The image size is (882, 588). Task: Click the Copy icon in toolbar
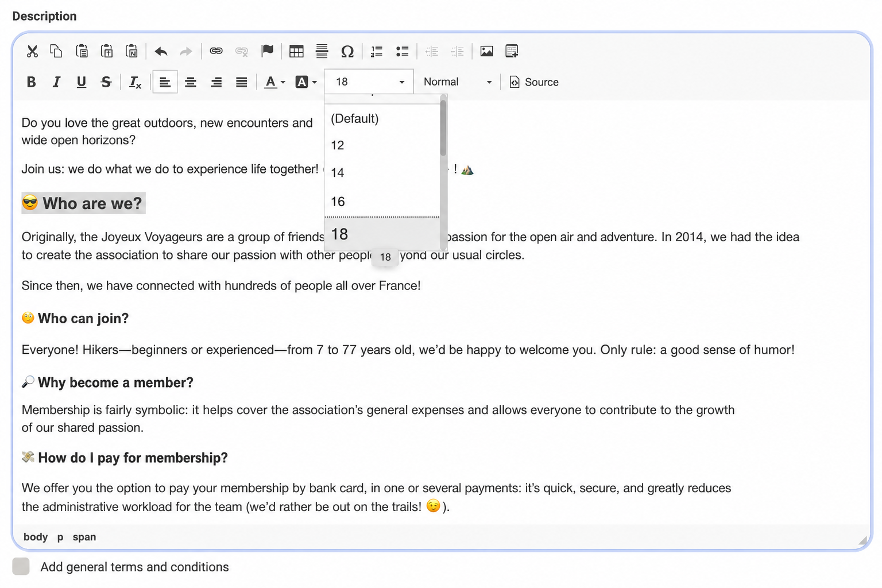(56, 51)
